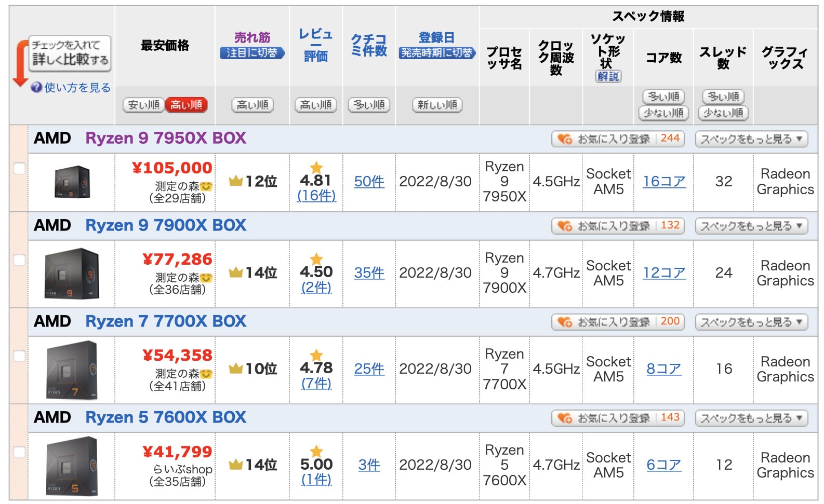Click the blue question mark help icon
Image resolution: width=824 pixels, height=504 pixels.
click(36, 87)
